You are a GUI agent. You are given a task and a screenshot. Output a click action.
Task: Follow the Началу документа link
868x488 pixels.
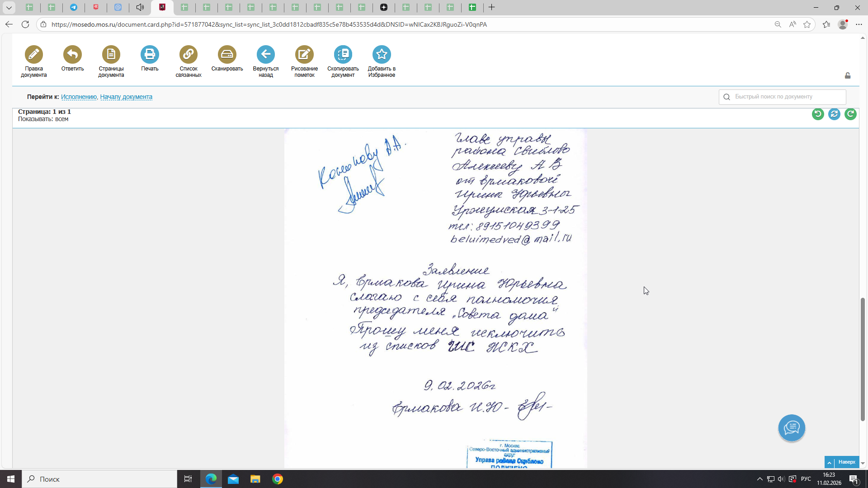coord(126,97)
